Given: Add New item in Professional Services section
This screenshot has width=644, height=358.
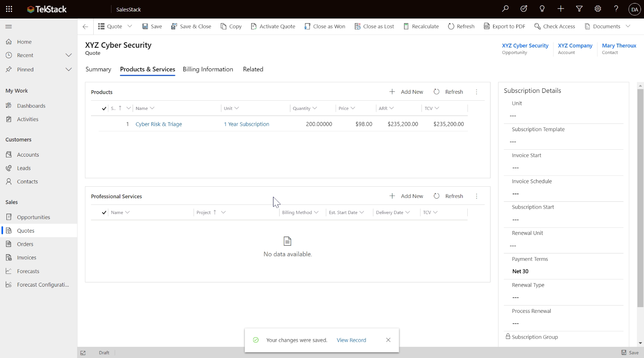Looking at the screenshot, I should 406,196.
